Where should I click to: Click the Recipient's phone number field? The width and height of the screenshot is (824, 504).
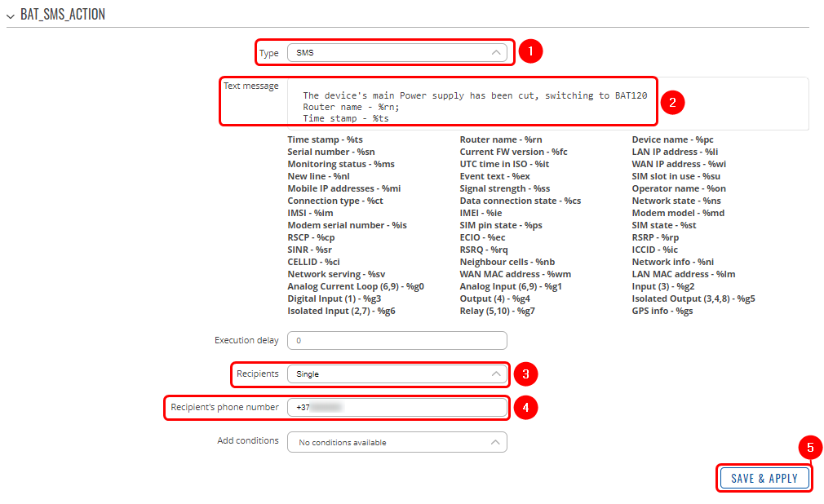pos(396,407)
